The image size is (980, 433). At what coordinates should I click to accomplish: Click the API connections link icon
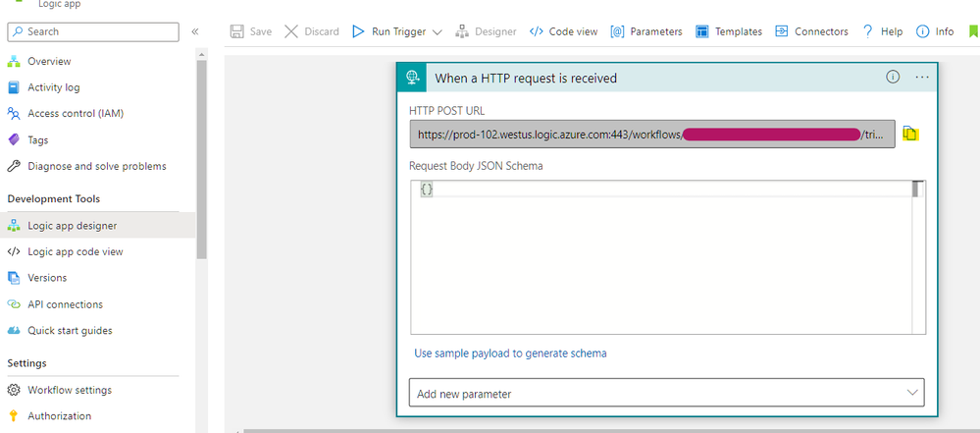(14, 304)
